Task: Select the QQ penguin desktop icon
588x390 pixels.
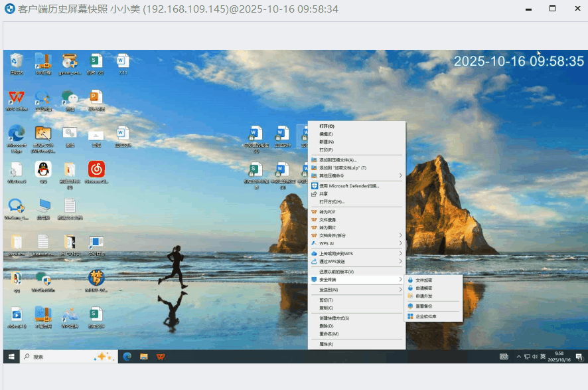Action: tap(43, 172)
